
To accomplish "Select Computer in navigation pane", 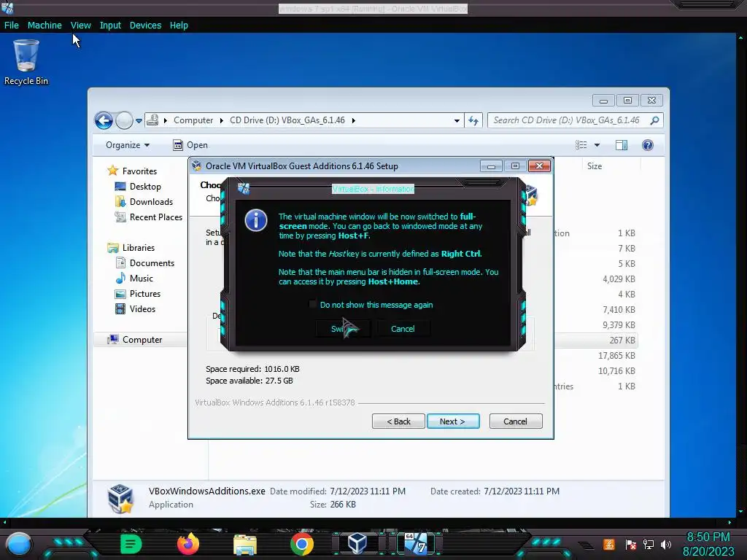I will pos(142,340).
